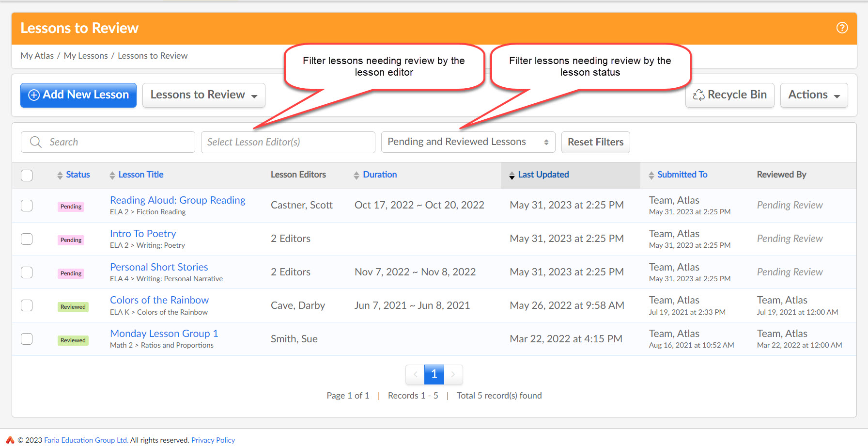
Task: Open Pending and Reviewed Lessons filter
Action: (x=467, y=142)
